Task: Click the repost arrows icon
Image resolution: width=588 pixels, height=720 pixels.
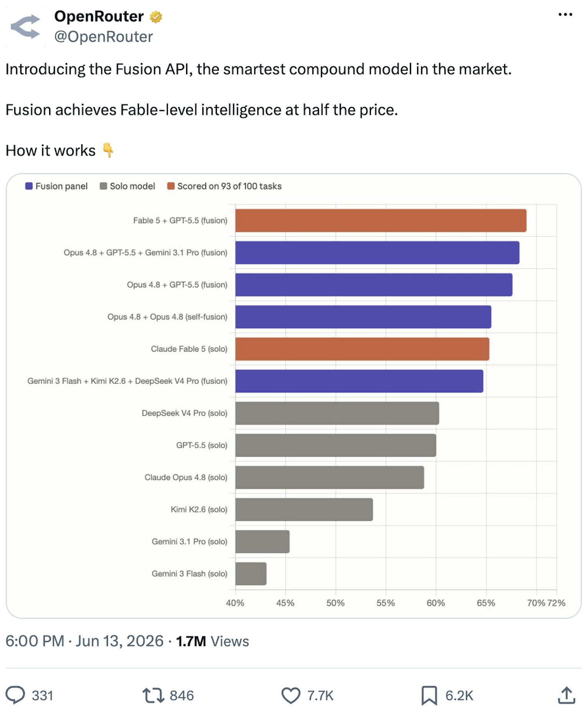Action: pos(154,695)
